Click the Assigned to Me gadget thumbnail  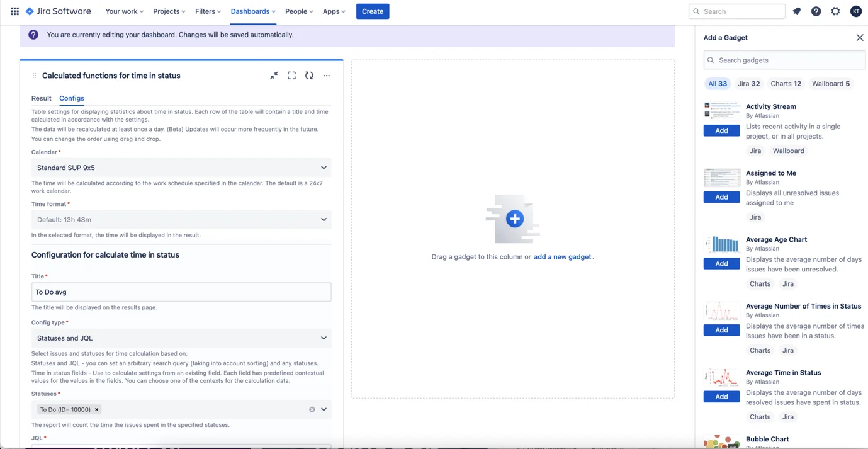coord(721,178)
